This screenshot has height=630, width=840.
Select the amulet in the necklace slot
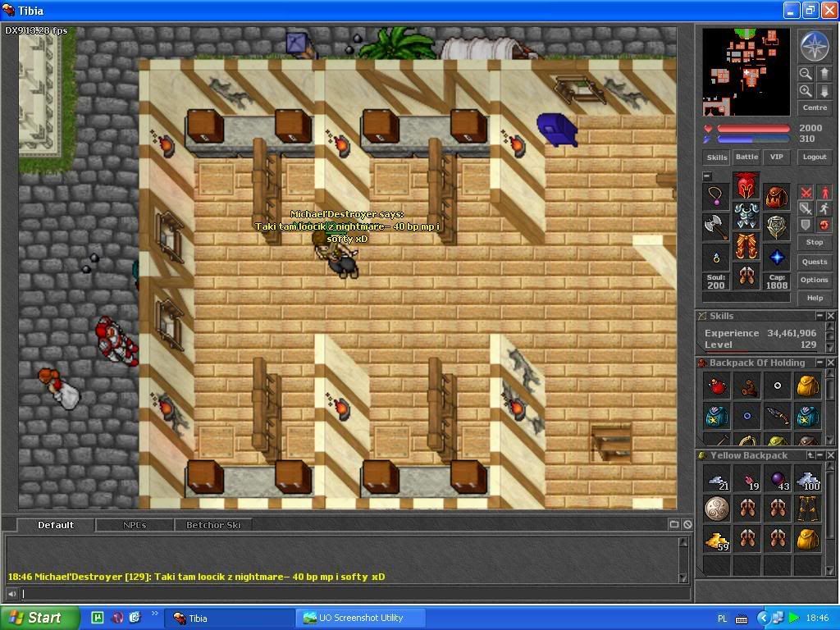[716, 196]
